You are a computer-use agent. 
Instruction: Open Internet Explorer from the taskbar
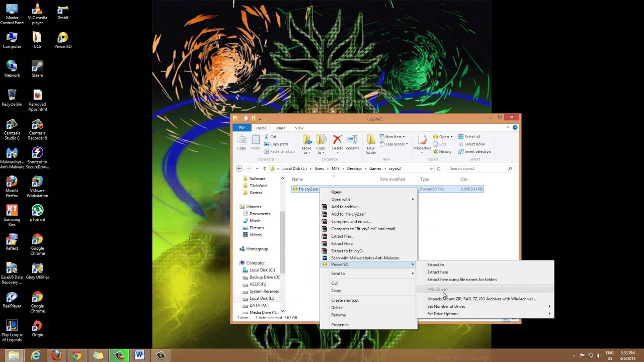36,355
